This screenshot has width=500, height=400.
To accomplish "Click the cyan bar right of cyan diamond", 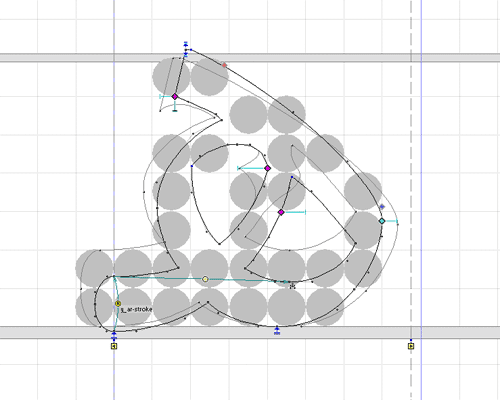I will coord(392,221).
